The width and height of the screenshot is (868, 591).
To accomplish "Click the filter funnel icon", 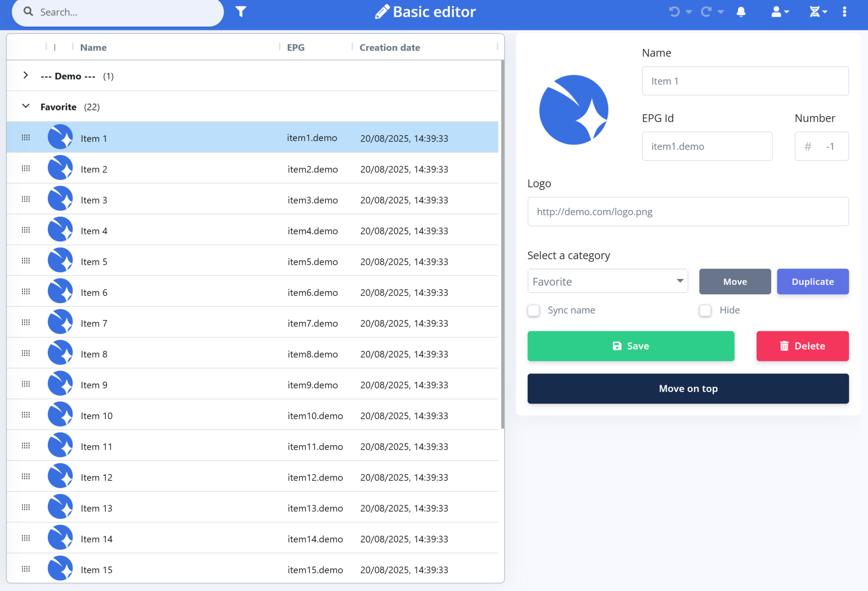I will pyautogui.click(x=241, y=12).
